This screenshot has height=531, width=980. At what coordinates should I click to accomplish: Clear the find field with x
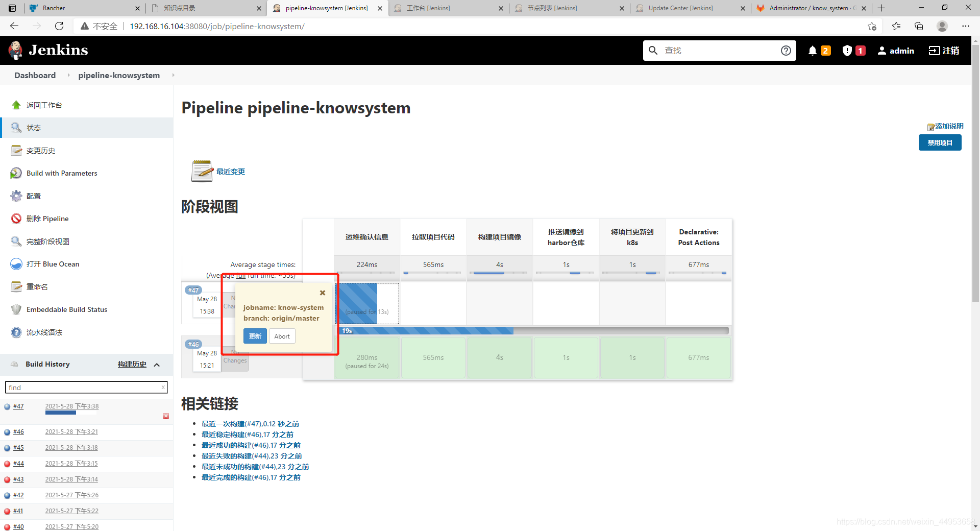(163, 388)
